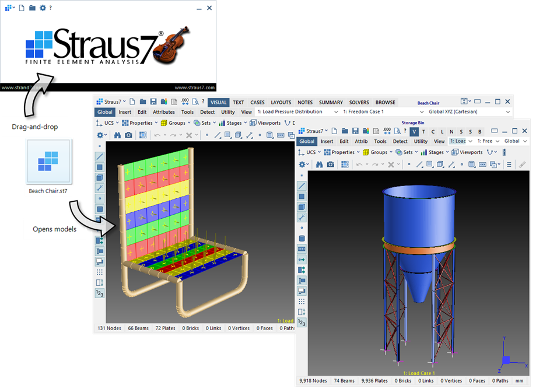536x392 pixels.
Task: Click the BROWSE tab button in Beach Chair
Action: [x=386, y=102]
